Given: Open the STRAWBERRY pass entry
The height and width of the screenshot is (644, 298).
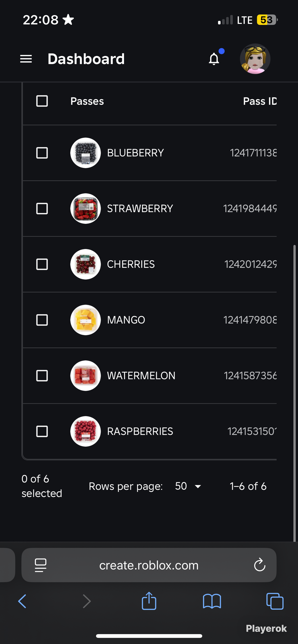Looking at the screenshot, I should pos(140,209).
